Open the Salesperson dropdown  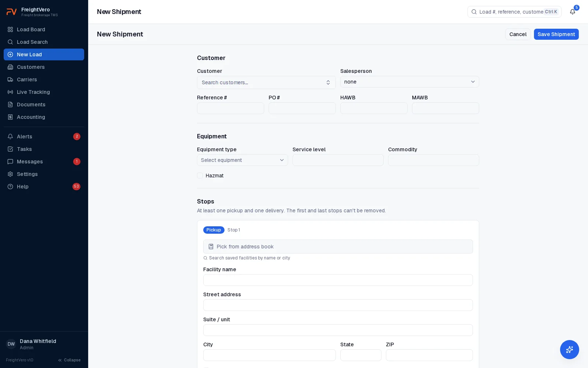click(x=410, y=82)
